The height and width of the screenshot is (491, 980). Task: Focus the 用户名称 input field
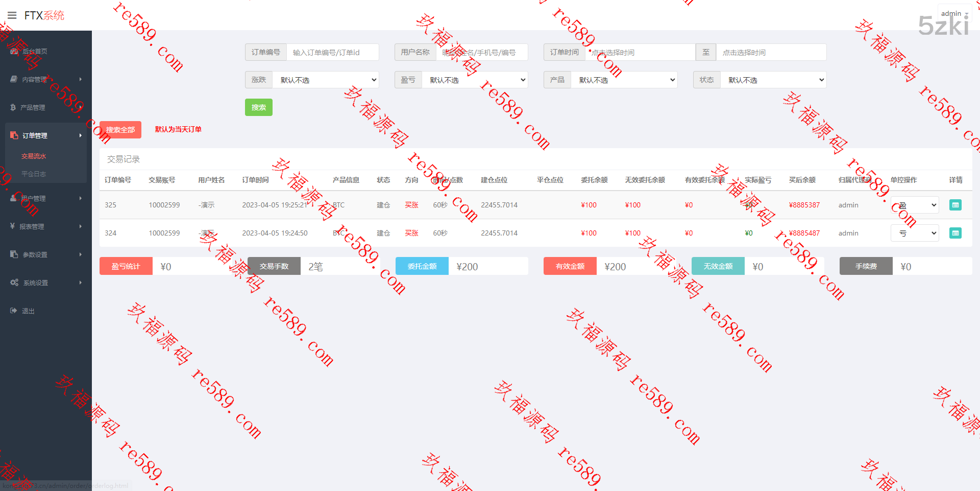(482, 52)
